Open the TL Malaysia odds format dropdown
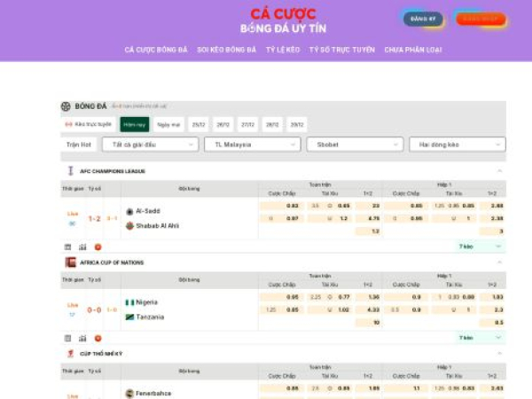Image resolution: width=532 pixels, height=399 pixels. coord(253,145)
